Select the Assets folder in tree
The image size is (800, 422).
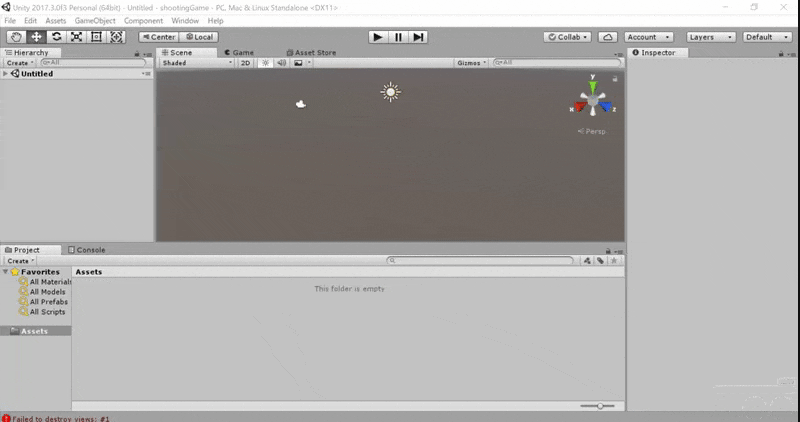[x=36, y=331]
